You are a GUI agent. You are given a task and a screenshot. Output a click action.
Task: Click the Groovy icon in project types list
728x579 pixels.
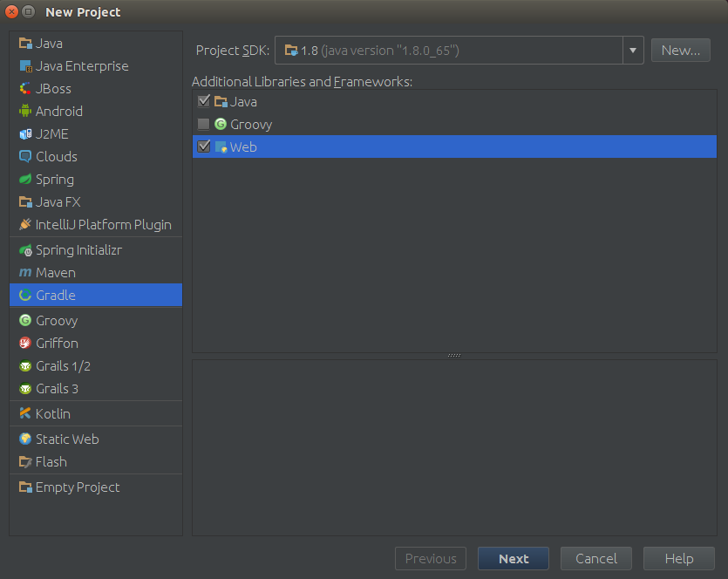25,320
